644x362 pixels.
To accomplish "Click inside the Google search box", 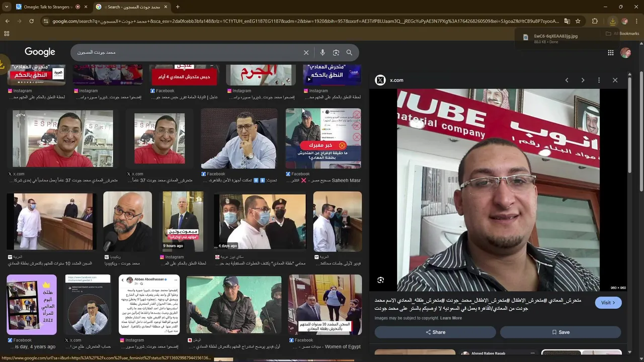I will 186,52.
